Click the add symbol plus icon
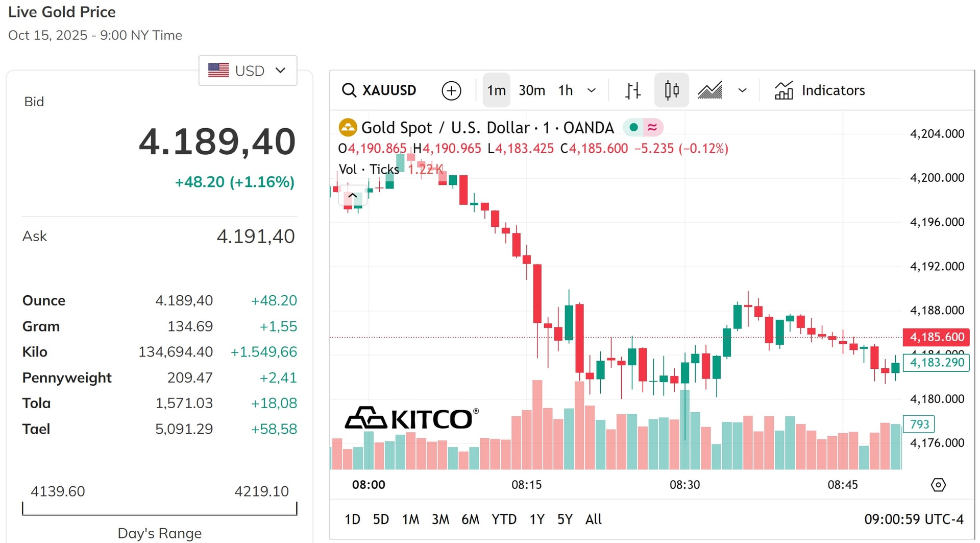Viewport: 980px width, 543px height. coord(451,90)
